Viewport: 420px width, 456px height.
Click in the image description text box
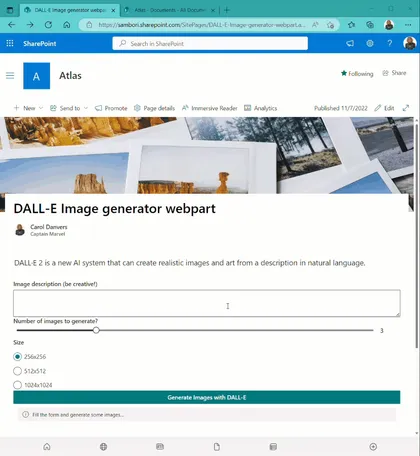pyautogui.click(x=207, y=303)
